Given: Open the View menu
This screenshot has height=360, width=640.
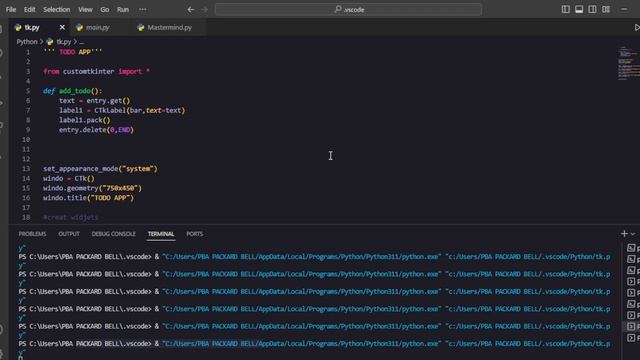Looking at the screenshot, I should click(85, 9).
